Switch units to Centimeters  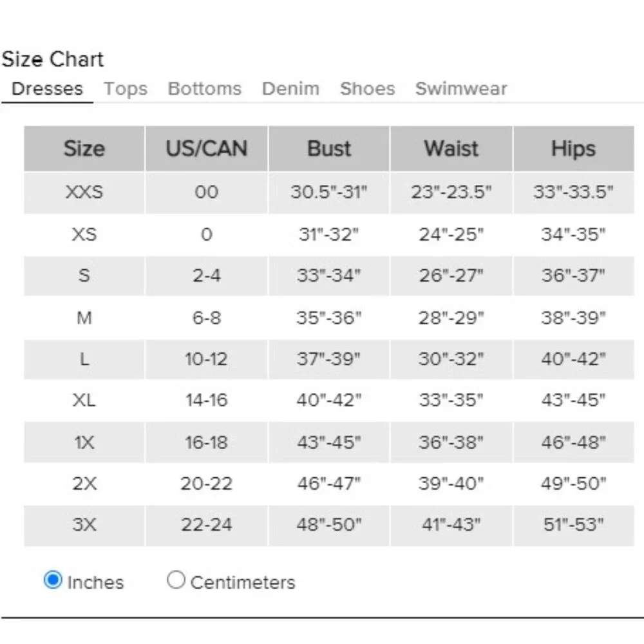pos(176,581)
